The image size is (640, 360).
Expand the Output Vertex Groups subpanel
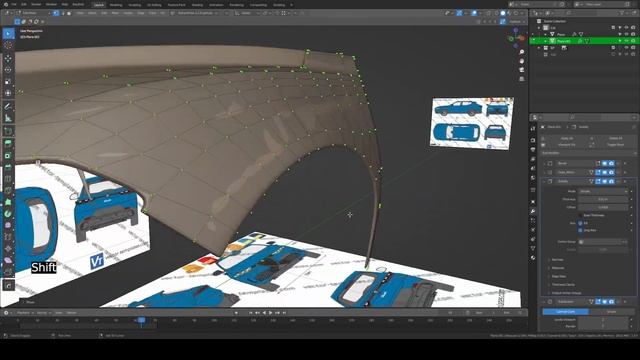click(x=566, y=293)
